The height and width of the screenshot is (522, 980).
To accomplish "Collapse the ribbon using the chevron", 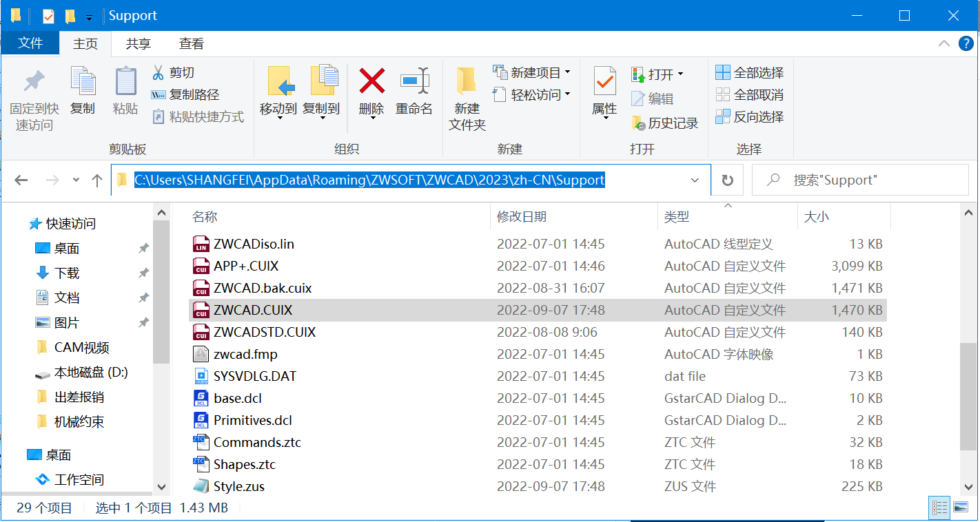I will [944, 43].
